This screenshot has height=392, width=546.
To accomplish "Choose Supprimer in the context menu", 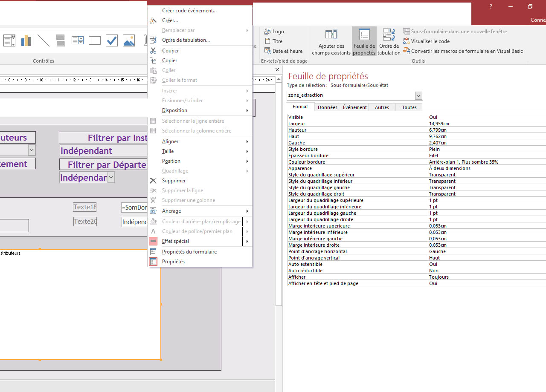I will pyautogui.click(x=200, y=181).
